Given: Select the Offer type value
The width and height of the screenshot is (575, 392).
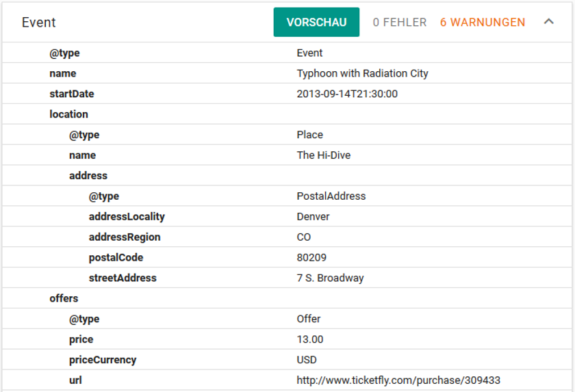Looking at the screenshot, I should pyautogui.click(x=309, y=319).
